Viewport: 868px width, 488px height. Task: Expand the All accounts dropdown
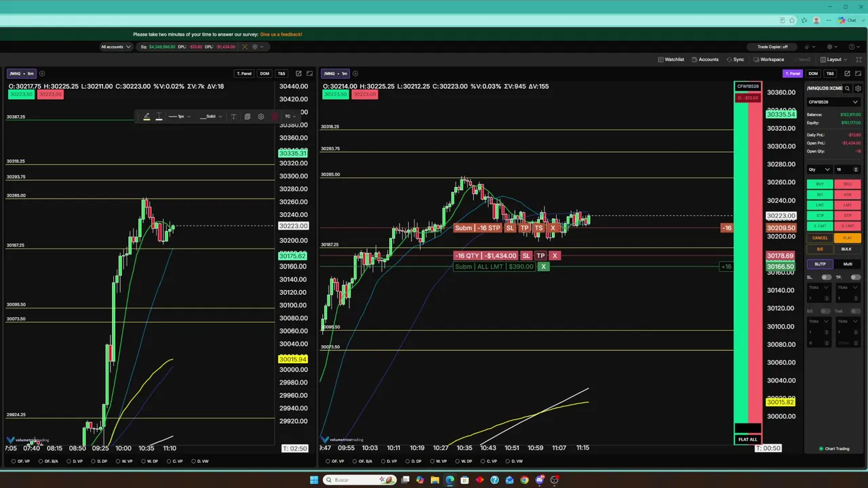tap(115, 47)
